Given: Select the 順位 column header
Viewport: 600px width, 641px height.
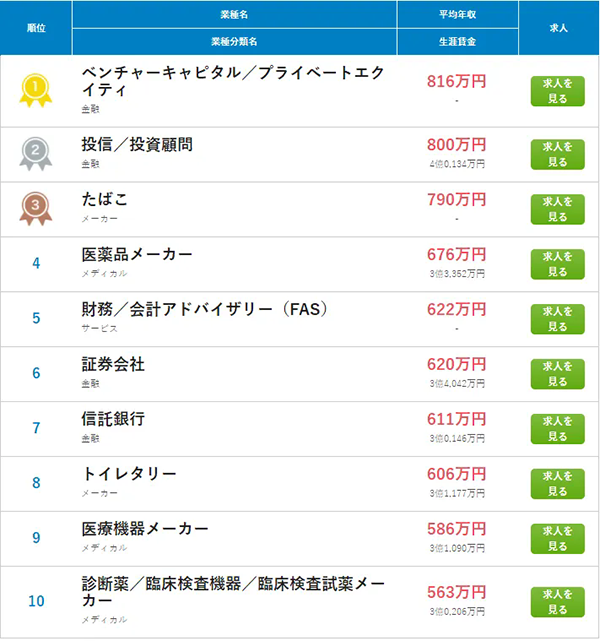Looking at the screenshot, I should pos(36,28).
